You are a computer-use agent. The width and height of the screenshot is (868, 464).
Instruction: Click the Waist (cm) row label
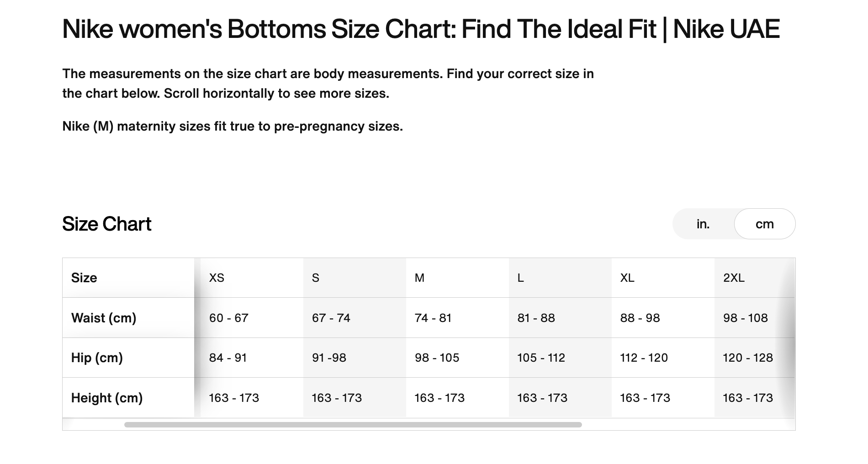point(104,318)
